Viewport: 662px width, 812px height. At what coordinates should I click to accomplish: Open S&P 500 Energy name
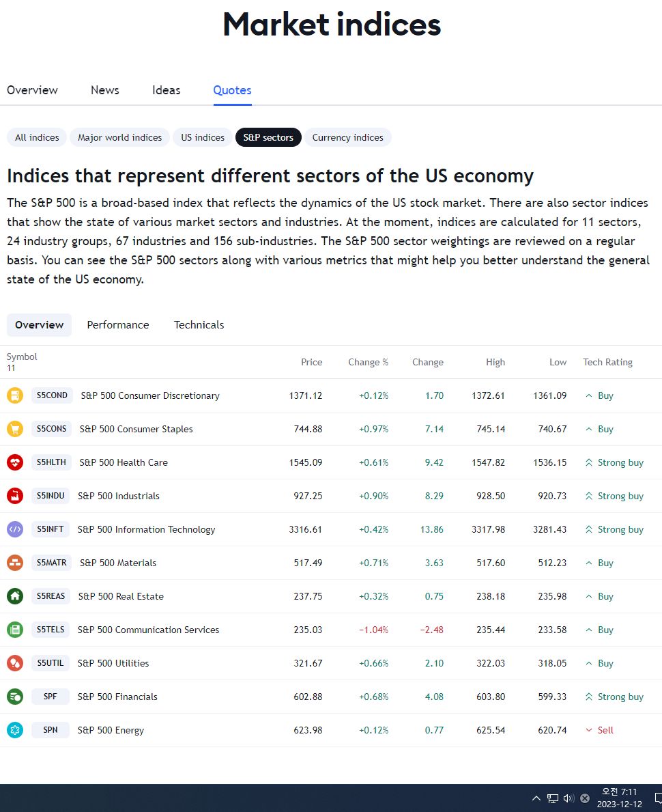(x=111, y=730)
